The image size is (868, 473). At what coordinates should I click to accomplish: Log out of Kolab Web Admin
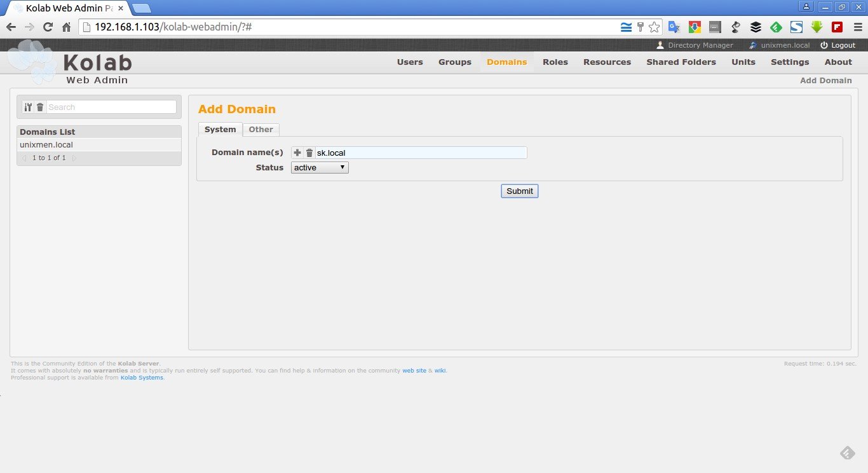[x=838, y=45]
